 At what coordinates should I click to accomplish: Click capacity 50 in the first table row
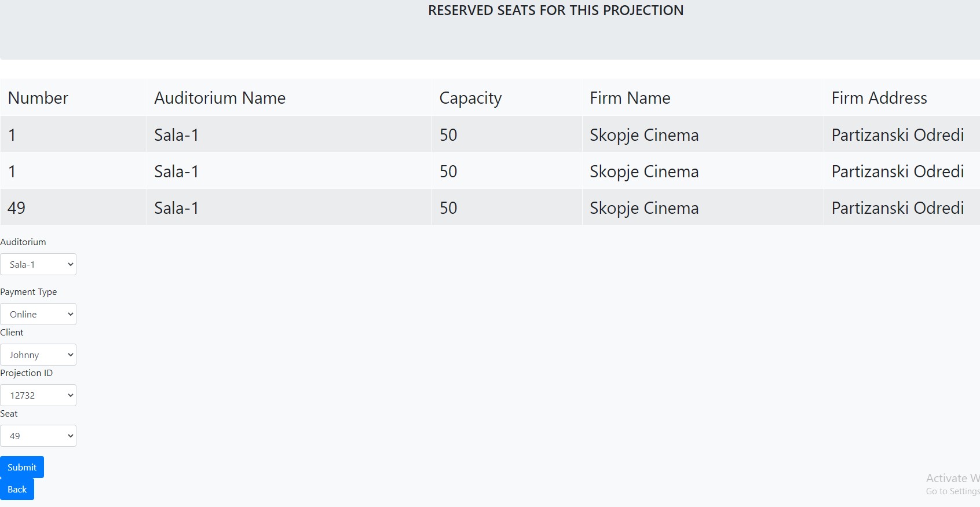(448, 135)
